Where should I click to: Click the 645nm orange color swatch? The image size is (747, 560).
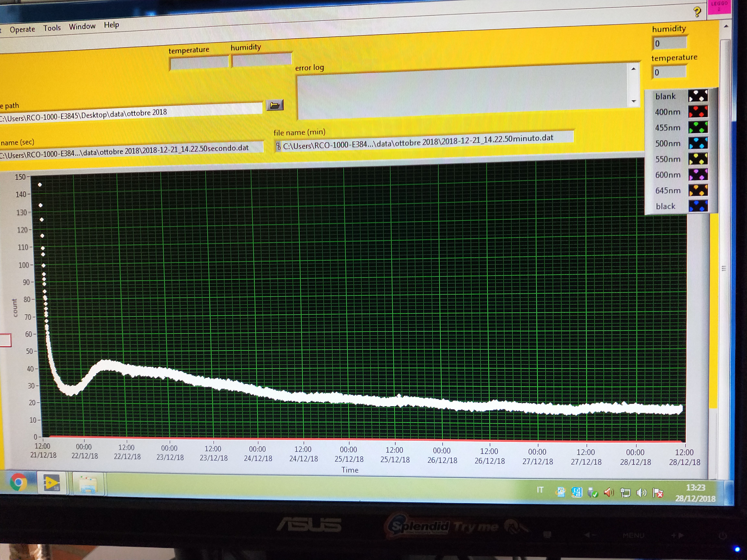tap(698, 190)
